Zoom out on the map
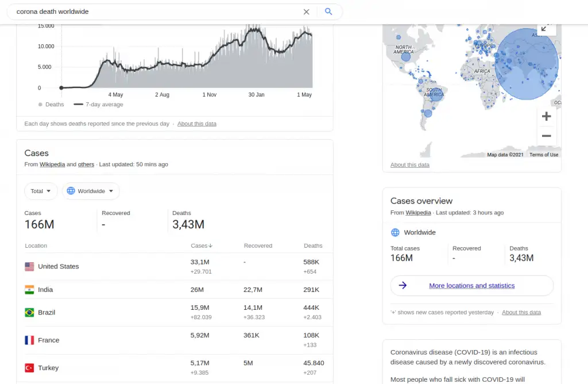The image size is (588, 384). [x=546, y=136]
